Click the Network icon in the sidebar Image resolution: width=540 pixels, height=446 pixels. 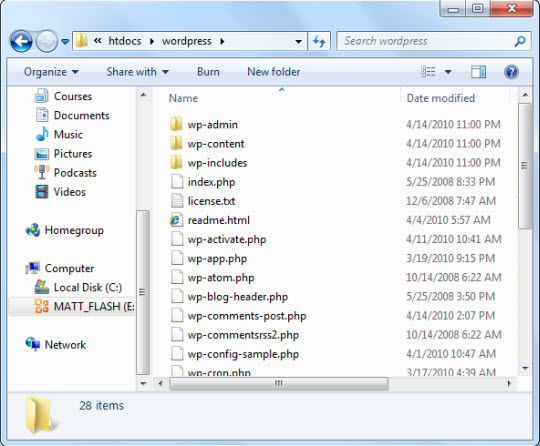pos(32,344)
